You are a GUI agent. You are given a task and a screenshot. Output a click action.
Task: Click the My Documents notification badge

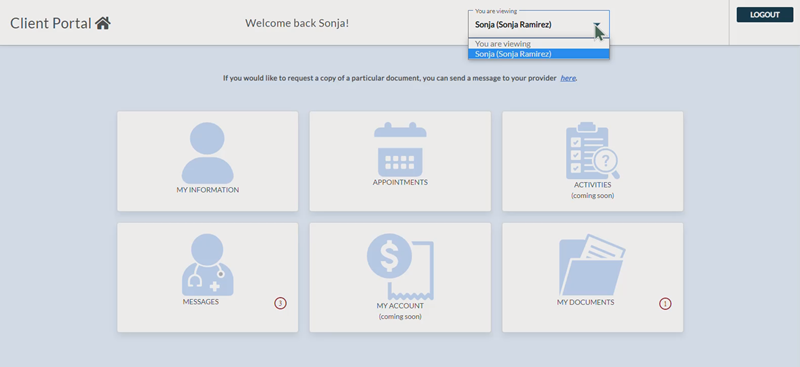coord(665,304)
